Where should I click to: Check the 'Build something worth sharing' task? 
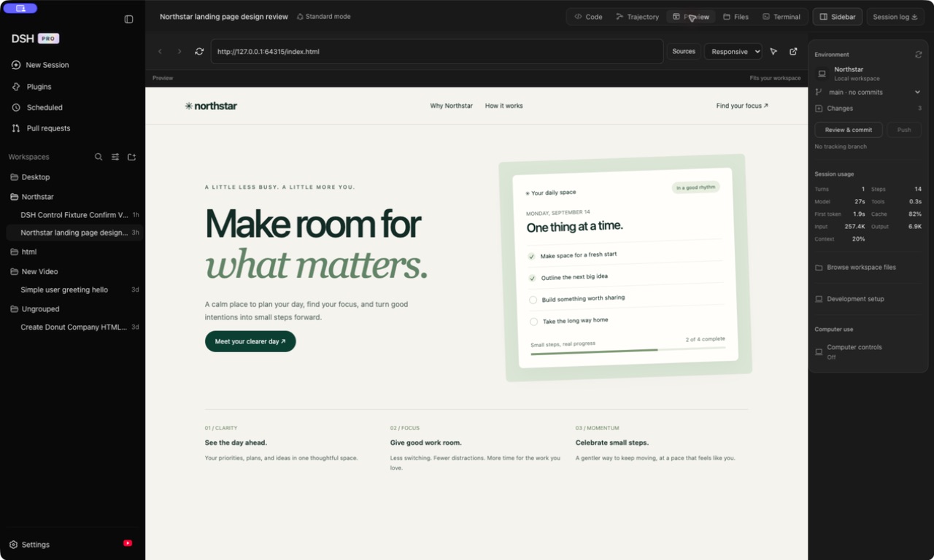click(533, 300)
